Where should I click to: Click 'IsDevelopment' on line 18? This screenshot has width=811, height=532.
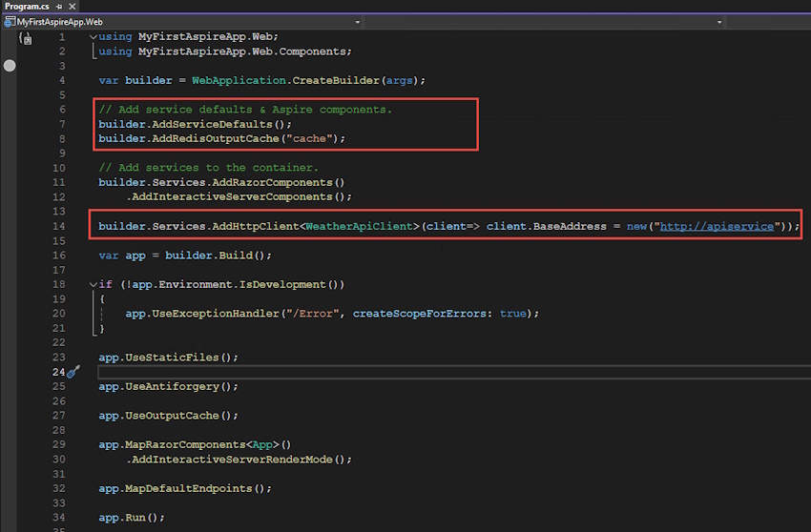pos(282,284)
